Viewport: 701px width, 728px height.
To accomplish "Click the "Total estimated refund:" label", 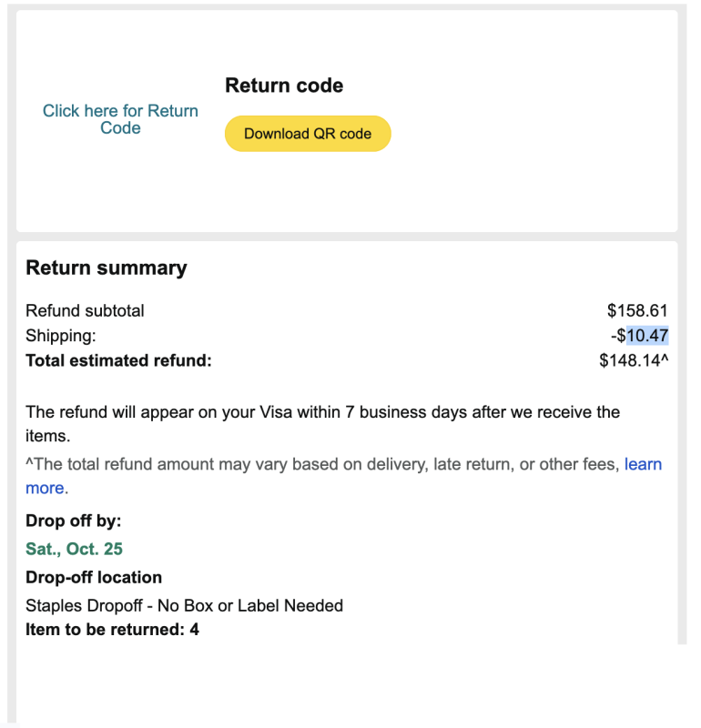I will click(x=118, y=360).
